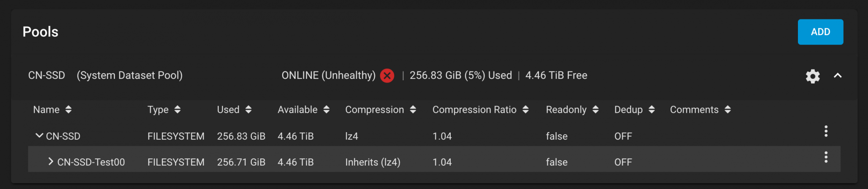
Task: Click the ONLINE (Unhealthy) status text
Action: [328, 75]
